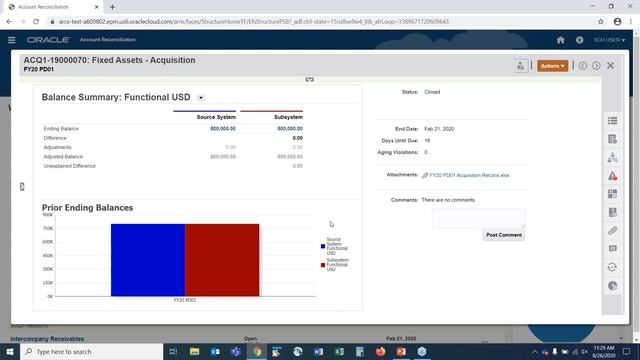Open the Actions dropdown button

click(x=552, y=66)
